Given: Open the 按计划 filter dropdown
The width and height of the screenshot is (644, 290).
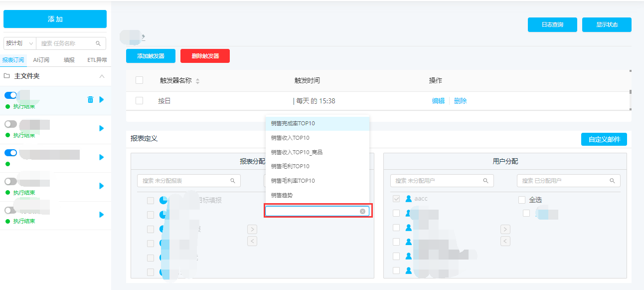Looking at the screenshot, I should click(x=20, y=43).
